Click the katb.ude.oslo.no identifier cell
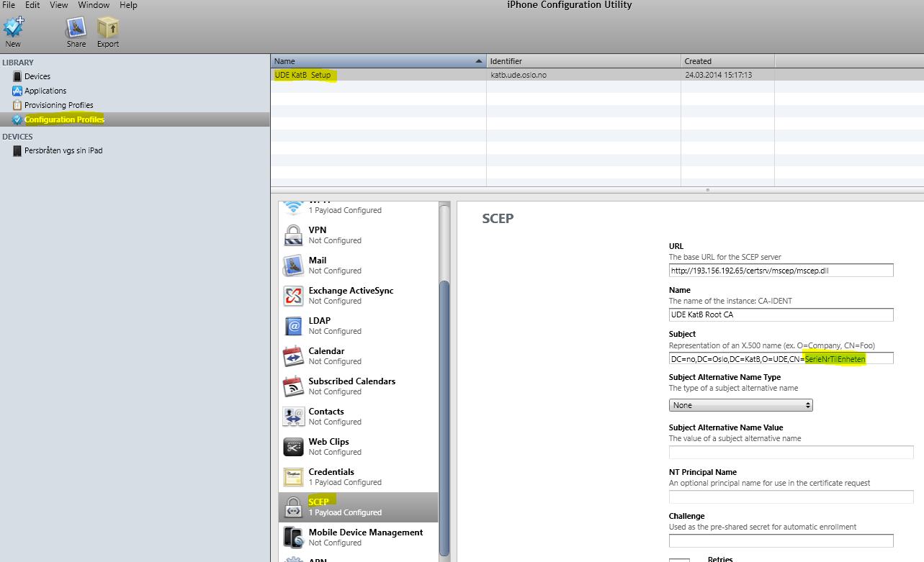Viewport: 924px width, 562px height. coord(518,75)
